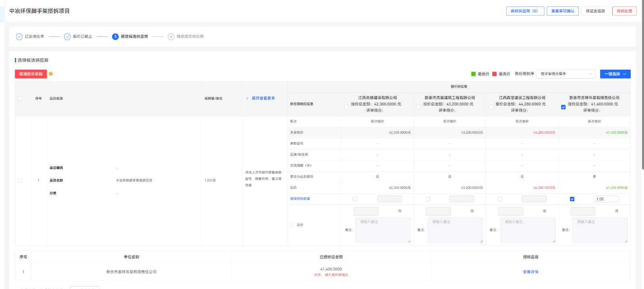
Task: Click the step 3 circle 确定候选供应商
Action: (x=116, y=37)
